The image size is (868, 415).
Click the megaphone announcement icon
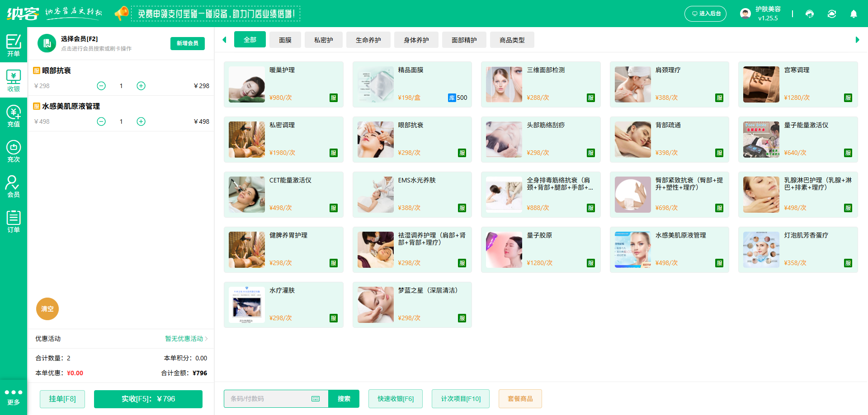click(121, 13)
